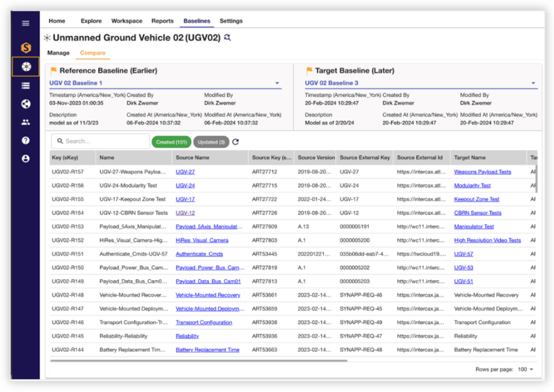
Task: Open the UGV-27 source name link
Action: [x=185, y=172]
